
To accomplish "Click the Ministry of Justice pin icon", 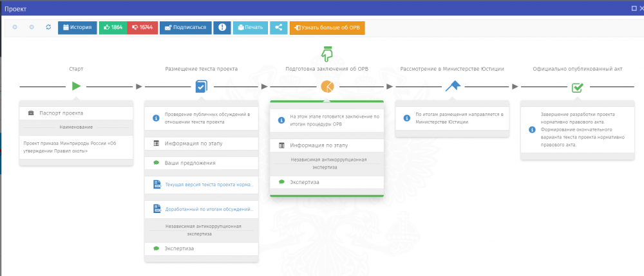I will tap(452, 86).
